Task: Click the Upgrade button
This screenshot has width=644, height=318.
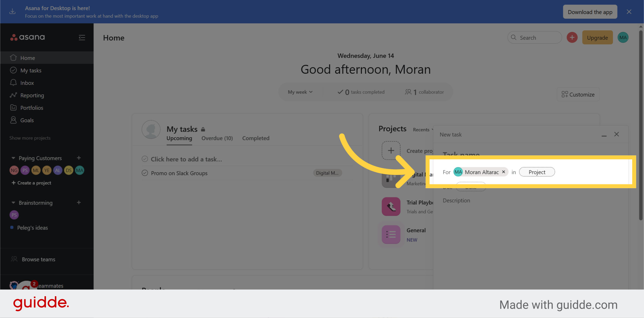Action: click(x=597, y=38)
